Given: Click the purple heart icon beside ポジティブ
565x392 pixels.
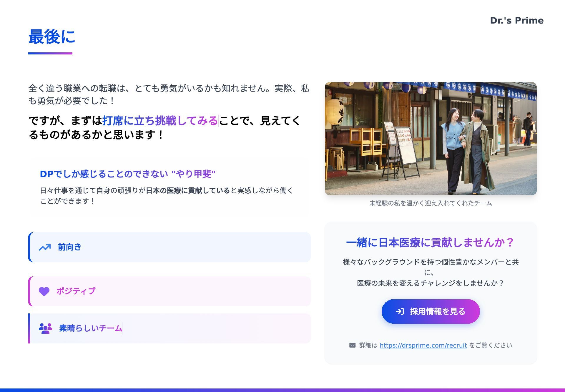Looking at the screenshot, I should coord(44,291).
